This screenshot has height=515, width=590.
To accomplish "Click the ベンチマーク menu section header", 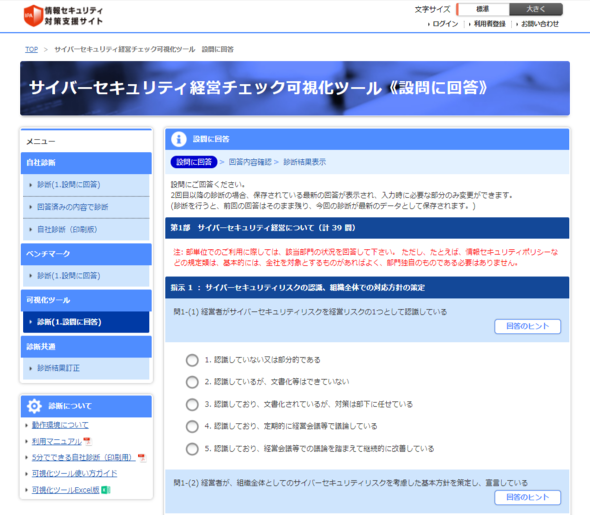I will click(x=86, y=254).
